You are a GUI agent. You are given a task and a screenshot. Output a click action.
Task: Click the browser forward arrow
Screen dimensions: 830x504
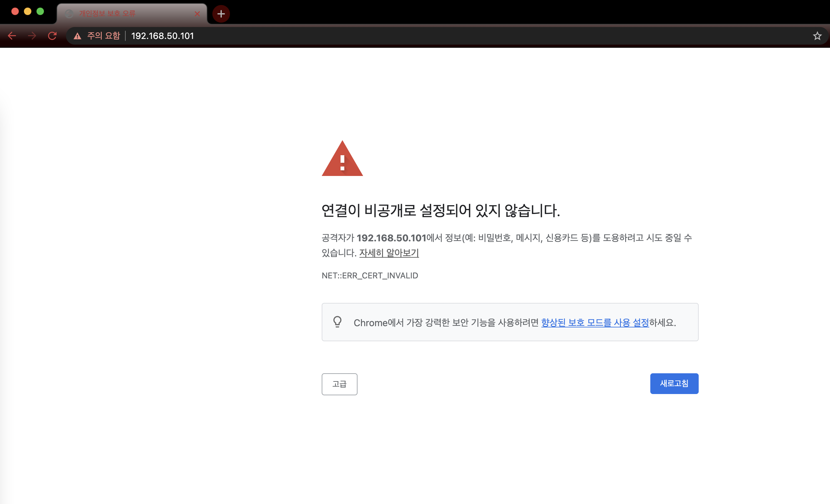(x=32, y=36)
